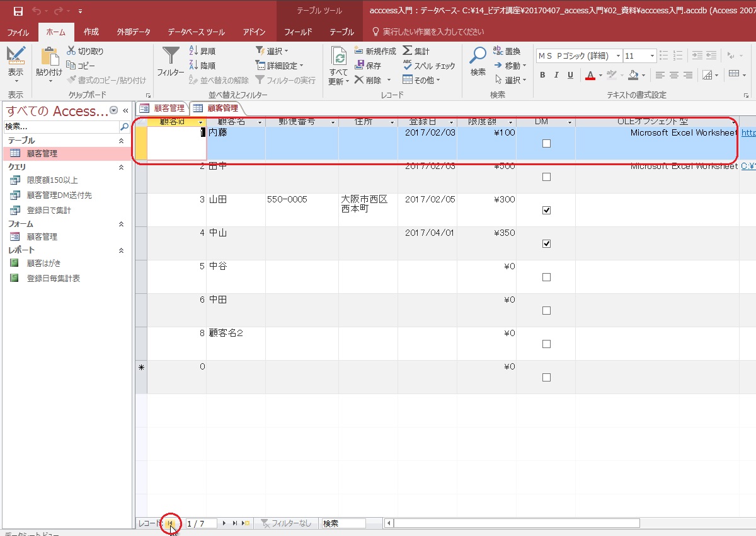Check DM checkbox for 中田
The height and width of the screenshot is (536, 756).
pos(546,310)
